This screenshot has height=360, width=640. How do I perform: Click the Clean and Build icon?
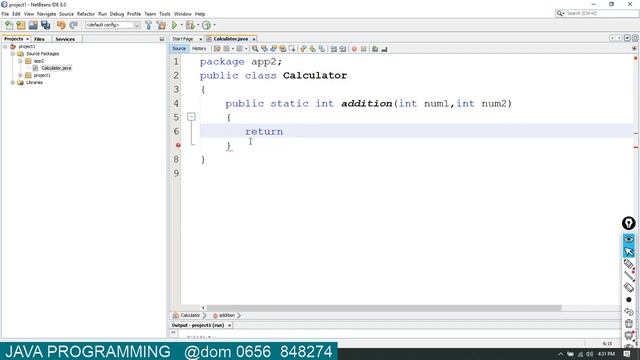162,25
